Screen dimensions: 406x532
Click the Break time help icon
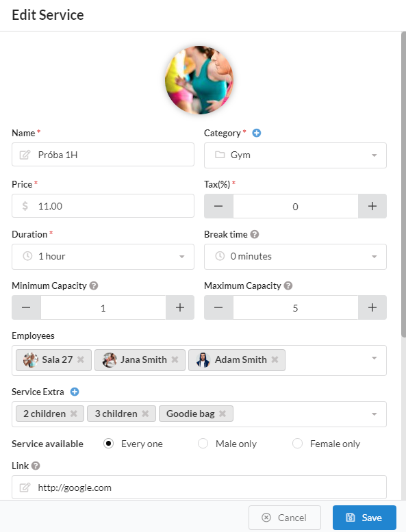tap(255, 234)
